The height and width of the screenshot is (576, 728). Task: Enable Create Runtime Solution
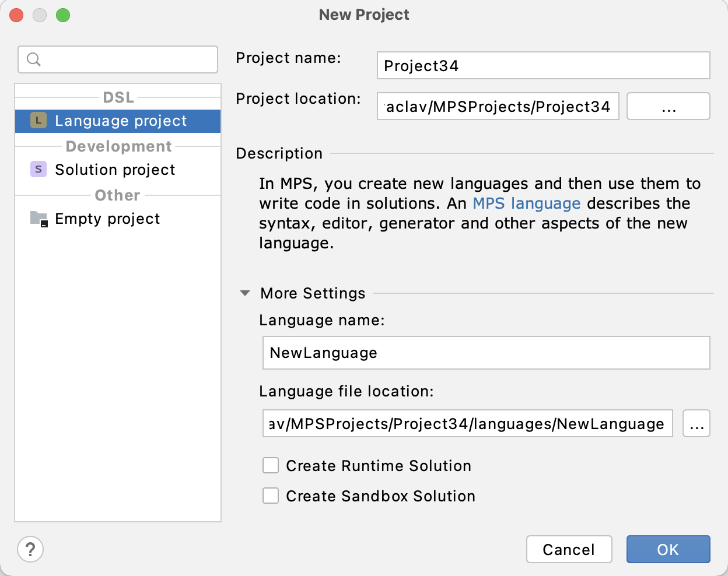pyautogui.click(x=270, y=465)
